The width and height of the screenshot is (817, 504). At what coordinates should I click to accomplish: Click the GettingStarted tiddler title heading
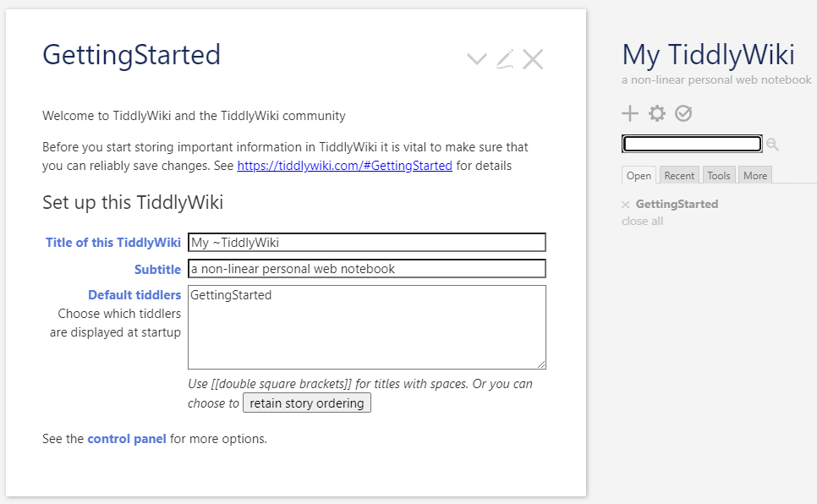[131, 55]
